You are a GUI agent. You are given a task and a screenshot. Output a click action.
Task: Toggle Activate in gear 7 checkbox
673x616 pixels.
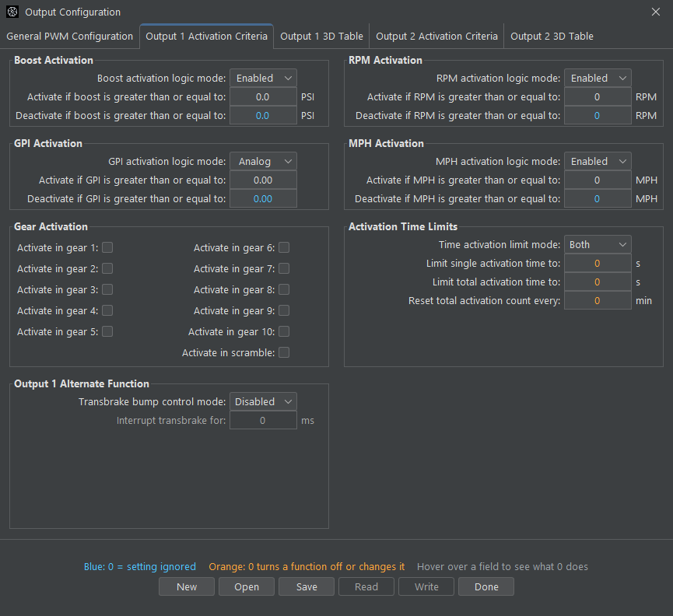284,268
